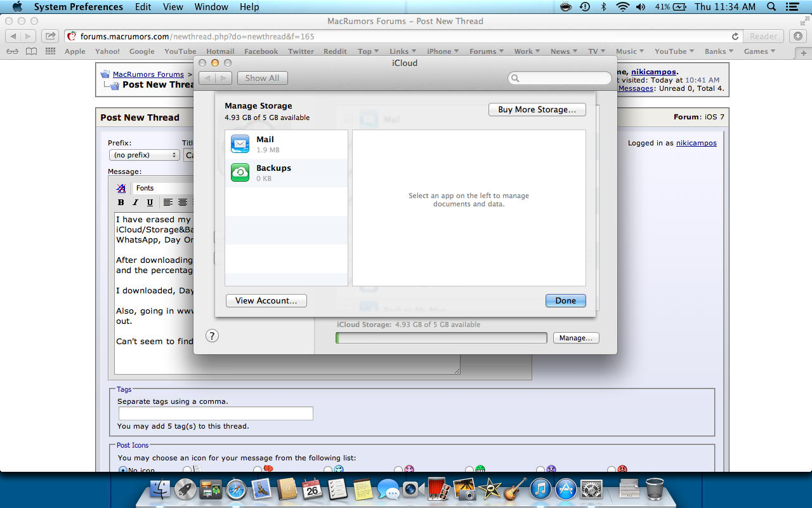
Task: Open Reading List glasses icon
Action: [x=13, y=51]
